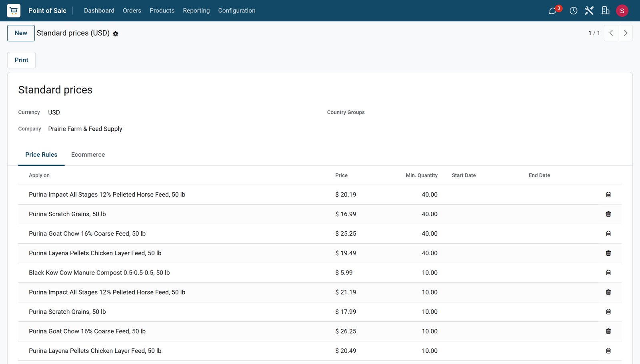Delete the $ 19.49 Layena Pellets rule
The image size is (640, 364).
click(608, 253)
